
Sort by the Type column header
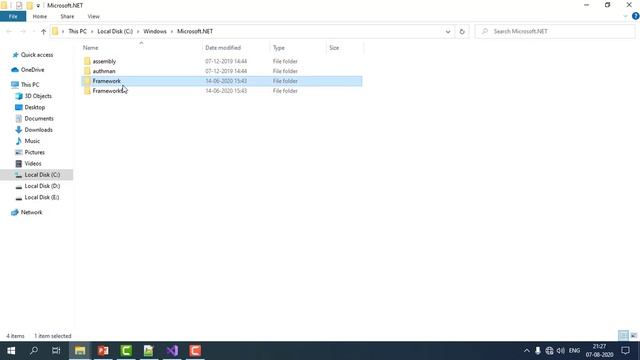279,48
